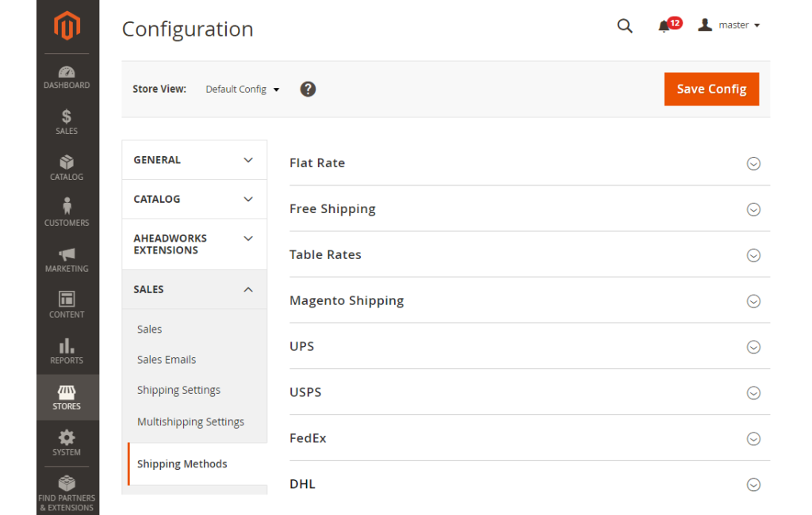Open notifications bell with 12 badge
This screenshot has width=812, height=515.
pos(669,25)
